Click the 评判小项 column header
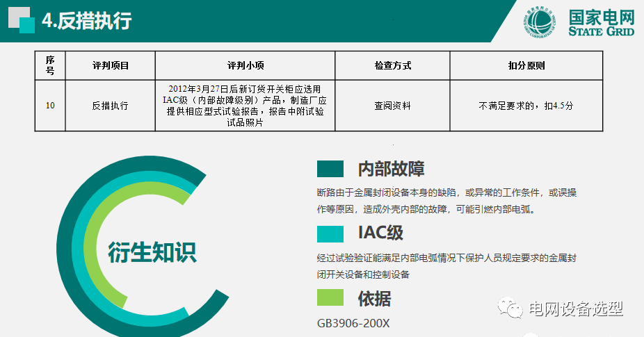The height and width of the screenshot is (337, 644). coord(245,66)
